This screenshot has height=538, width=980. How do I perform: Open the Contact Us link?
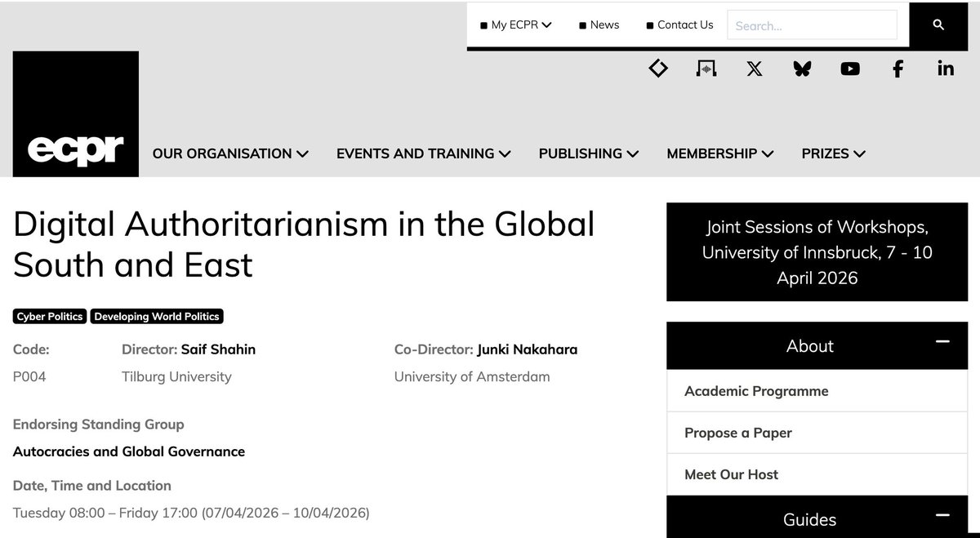click(679, 24)
